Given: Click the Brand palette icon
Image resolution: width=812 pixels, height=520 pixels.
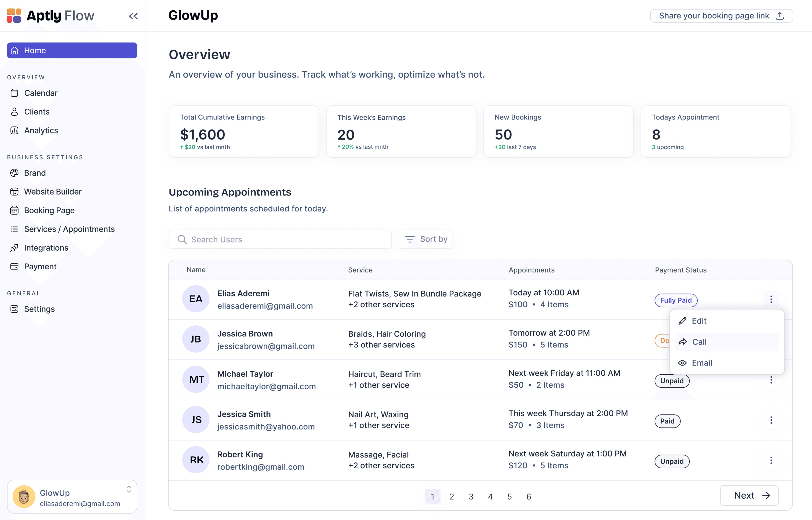Looking at the screenshot, I should (x=14, y=173).
